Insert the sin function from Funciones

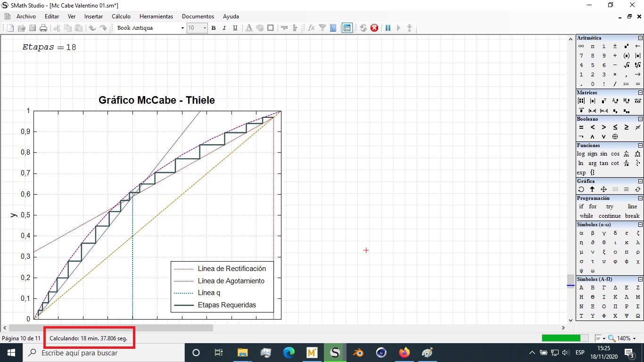point(604,154)
